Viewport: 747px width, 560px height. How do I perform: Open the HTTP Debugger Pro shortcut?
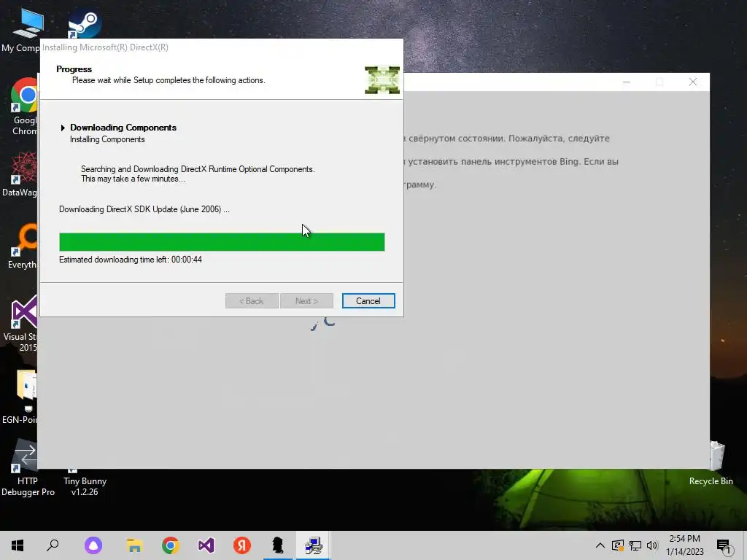pos(27,469)
